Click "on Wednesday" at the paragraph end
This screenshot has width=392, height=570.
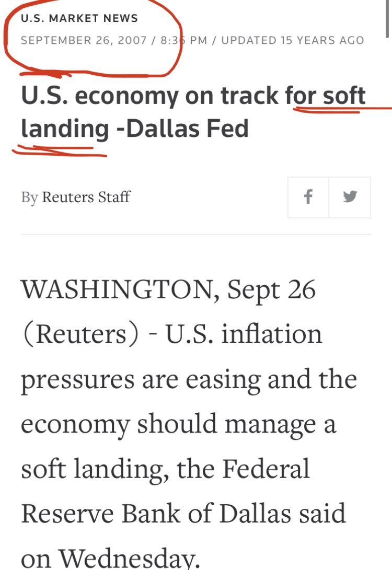[110, 558]
